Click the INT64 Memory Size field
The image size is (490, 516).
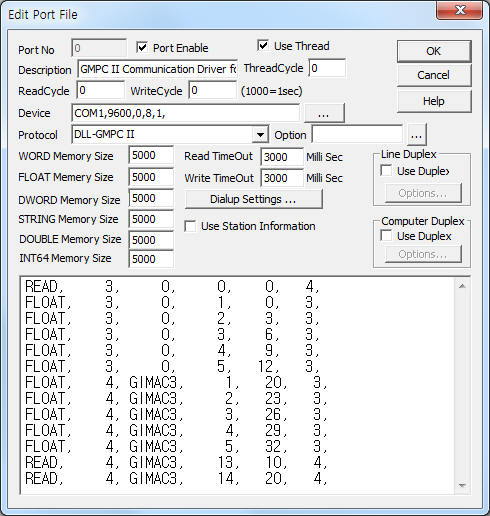151,259
